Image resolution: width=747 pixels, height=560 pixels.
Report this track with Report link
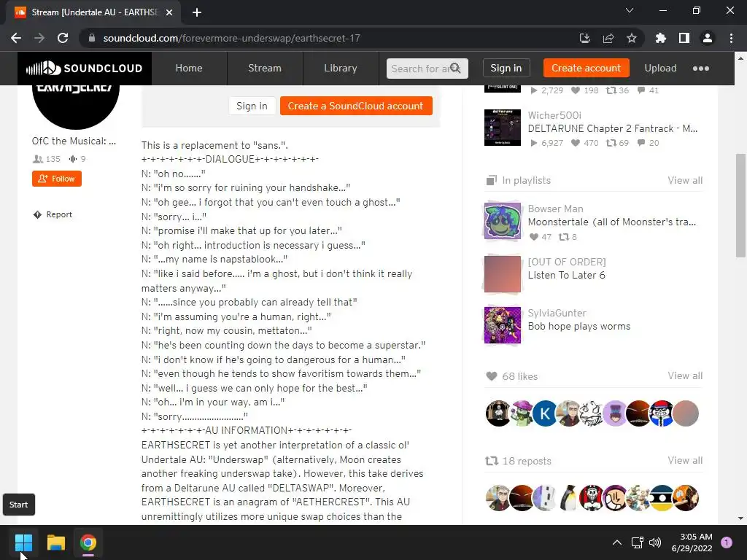tap(53, 215)
